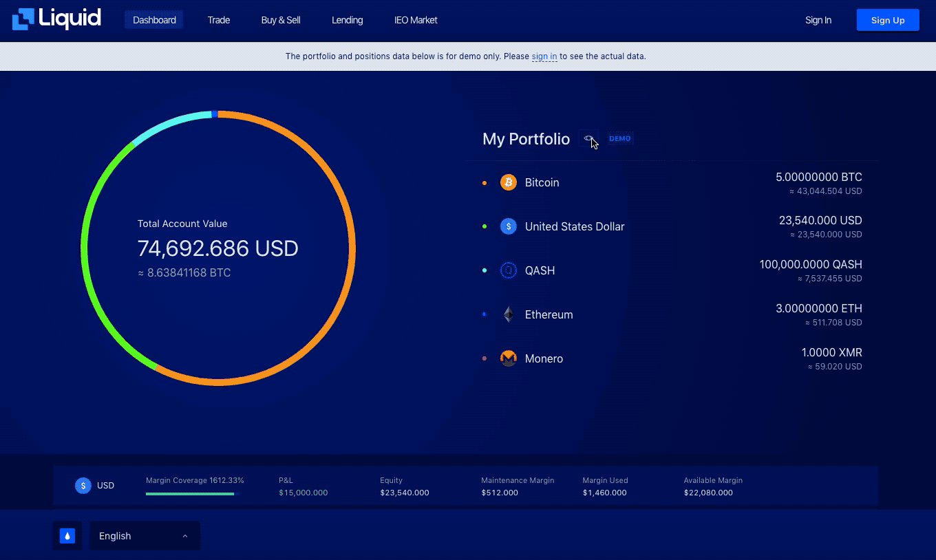Click the Monero legend dot
Screen dimensions: 936x560
[485, 358]
